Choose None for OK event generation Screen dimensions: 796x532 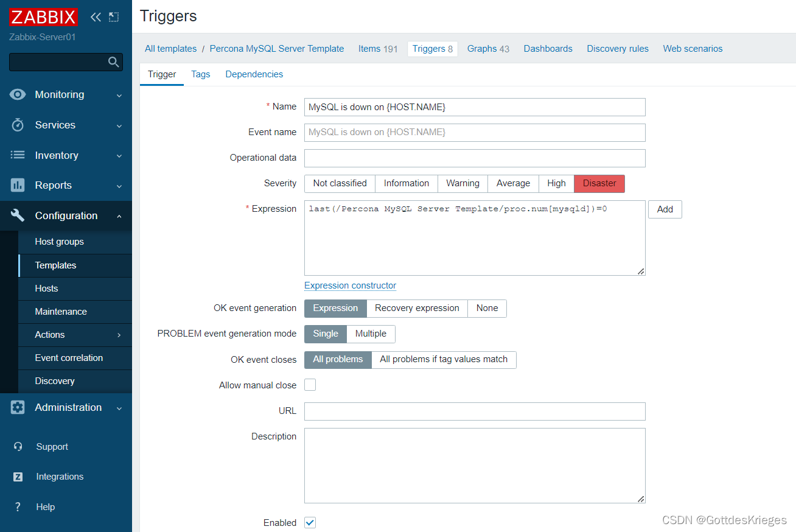pyautogui.click(x=487, y=309)
